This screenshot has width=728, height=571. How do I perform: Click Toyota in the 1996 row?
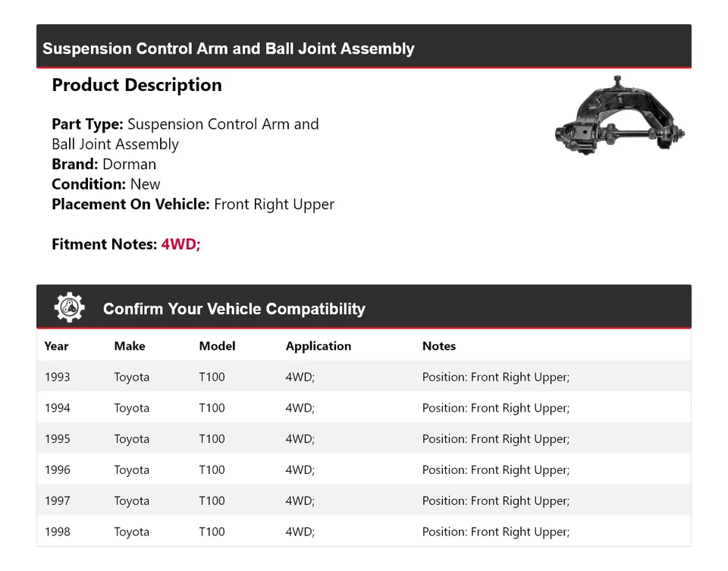pos(132,470)
